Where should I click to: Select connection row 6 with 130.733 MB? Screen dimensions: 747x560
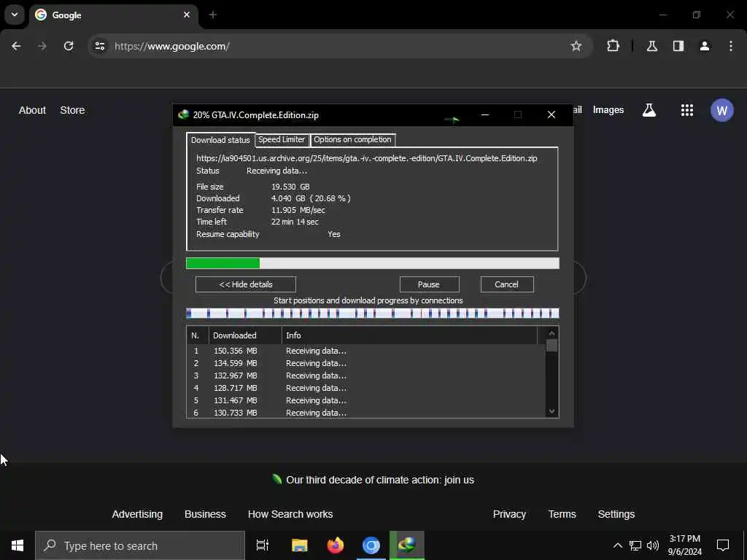coord(366,413)
